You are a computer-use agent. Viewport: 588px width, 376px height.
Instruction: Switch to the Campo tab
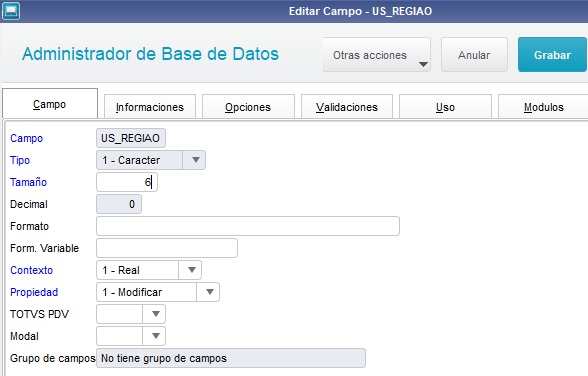[x=50, y=104]
